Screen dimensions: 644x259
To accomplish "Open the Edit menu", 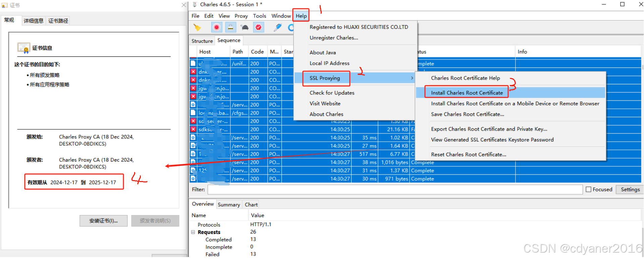I will (209, 16).
